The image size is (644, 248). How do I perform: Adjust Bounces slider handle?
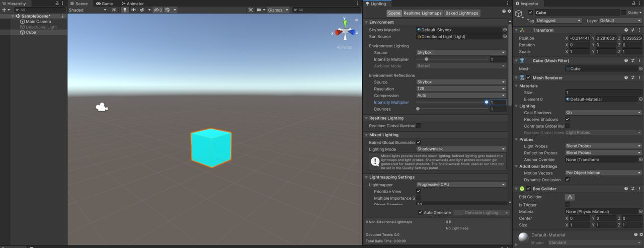418,109
